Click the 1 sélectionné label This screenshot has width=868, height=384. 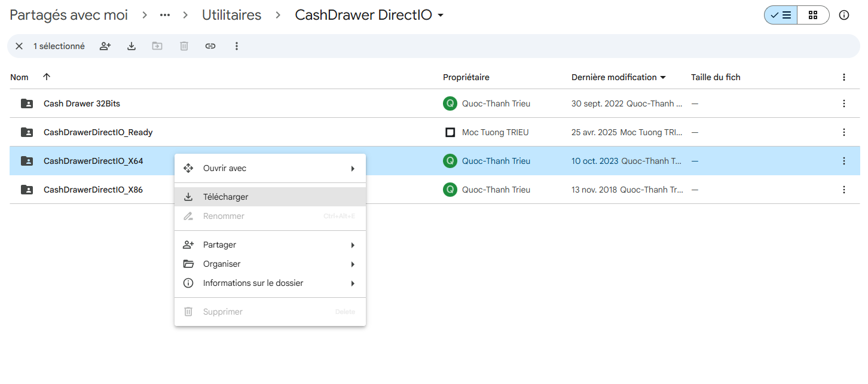coord(59,46)
